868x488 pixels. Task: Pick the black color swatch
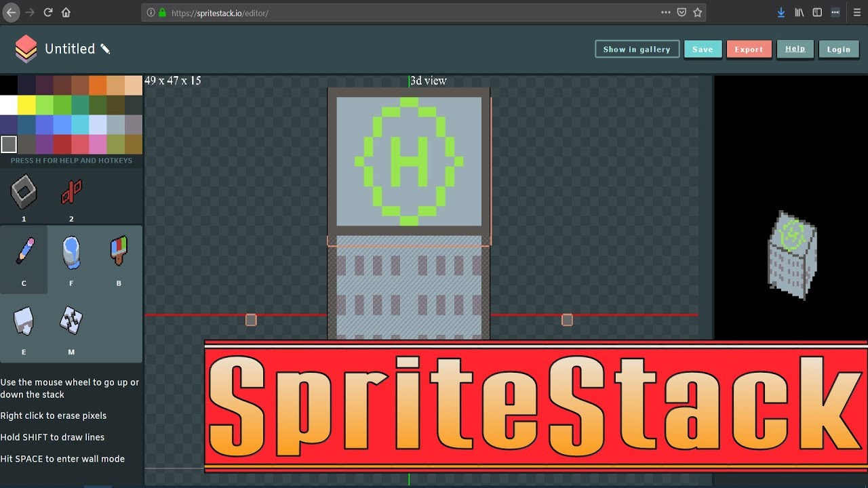coord(9,85)
